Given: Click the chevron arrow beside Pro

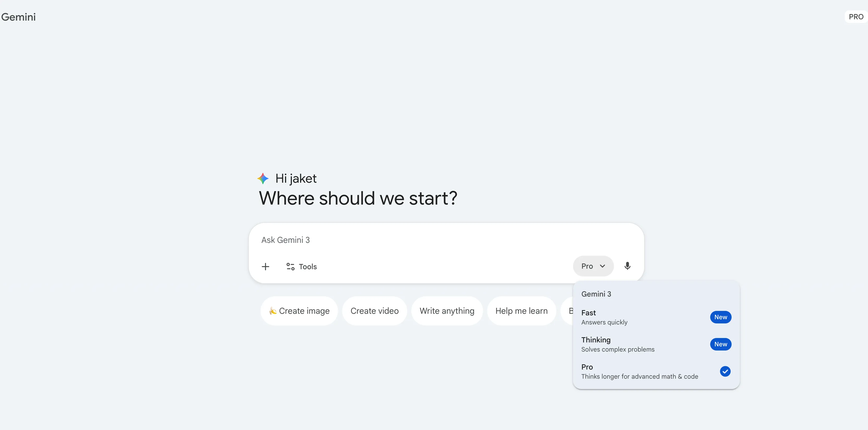Looking at the screenshot, I should pyautogui.click(x=602, y=266).
